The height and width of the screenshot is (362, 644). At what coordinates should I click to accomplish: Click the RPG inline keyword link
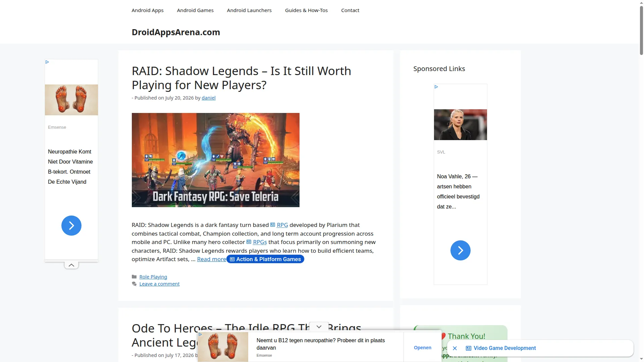[282, 225]
